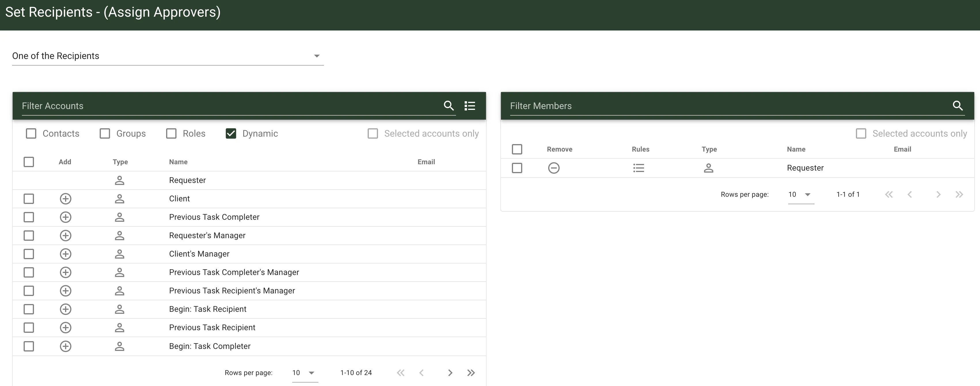
Task: Check the Begin: Task Completer row checkbox
Action: click(x=29, y=346)
